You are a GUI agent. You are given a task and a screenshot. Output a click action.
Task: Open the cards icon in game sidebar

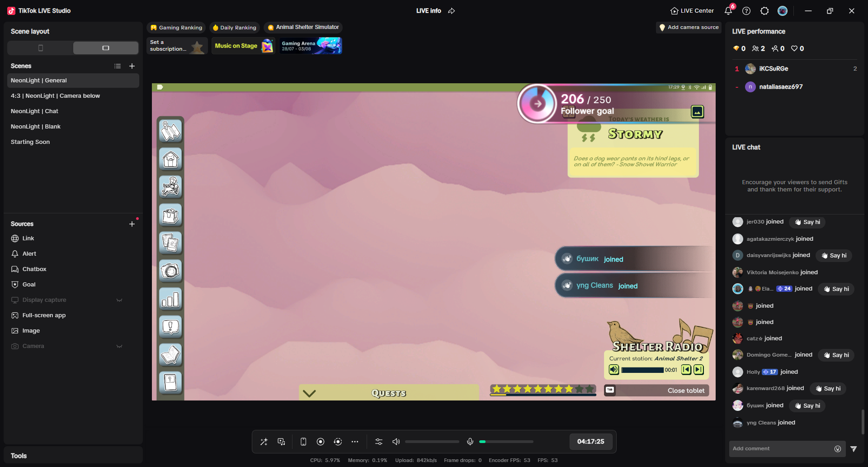pyautogui.click(x=170, y=243)
